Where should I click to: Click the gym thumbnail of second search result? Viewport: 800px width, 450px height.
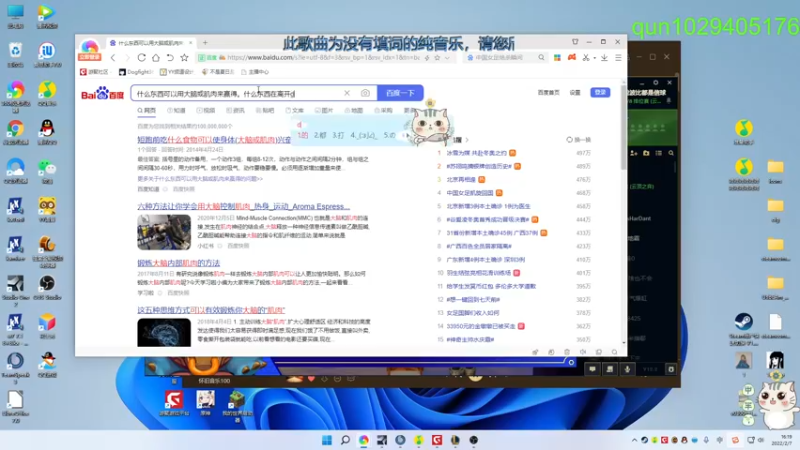pos(164,232)
